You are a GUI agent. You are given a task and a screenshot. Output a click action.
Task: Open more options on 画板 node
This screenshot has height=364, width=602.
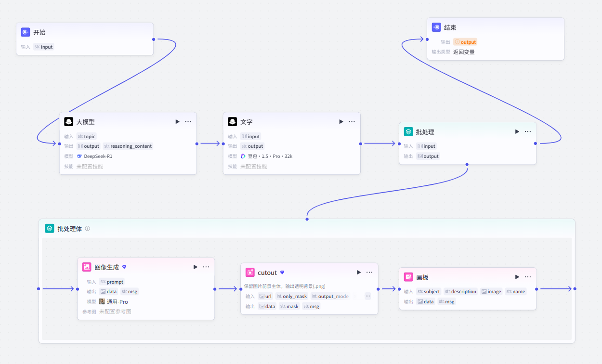528,277
